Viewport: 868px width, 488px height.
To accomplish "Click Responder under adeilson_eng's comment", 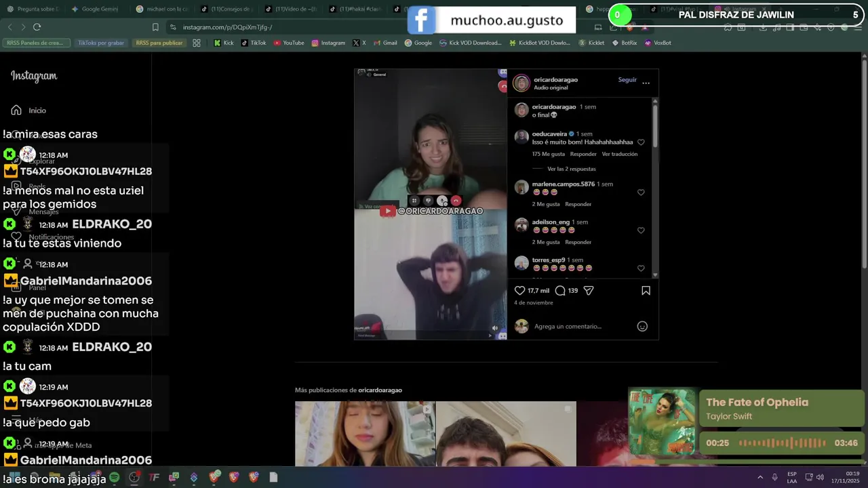I will (578, 242).
